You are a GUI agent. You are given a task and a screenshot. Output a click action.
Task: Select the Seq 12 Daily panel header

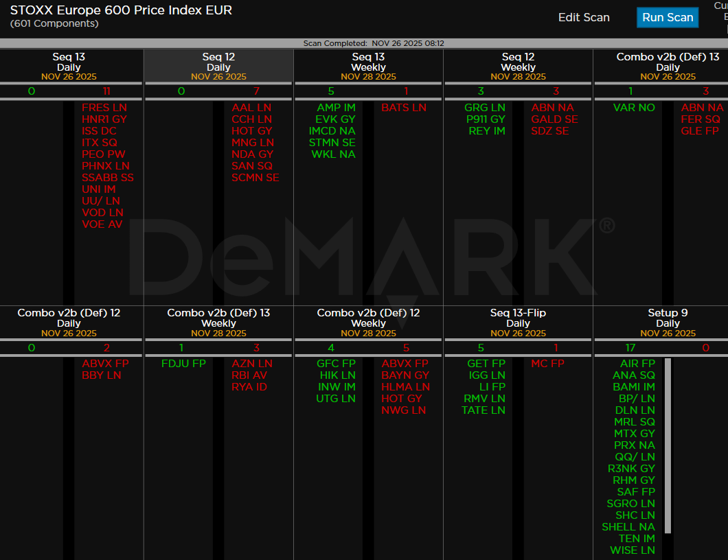[x=218, y=67]
